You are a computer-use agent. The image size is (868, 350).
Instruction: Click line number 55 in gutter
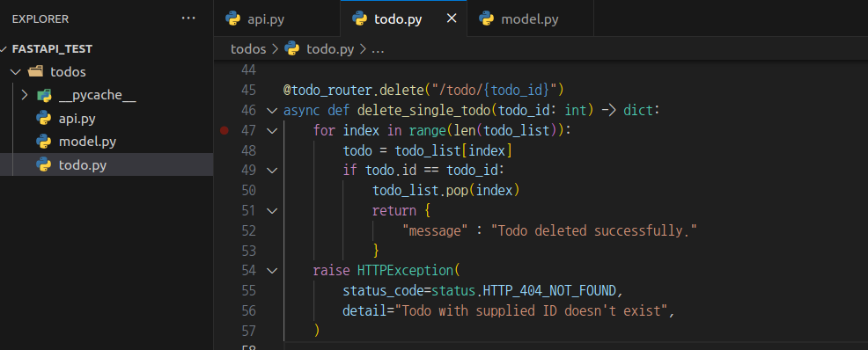point(249,290)
